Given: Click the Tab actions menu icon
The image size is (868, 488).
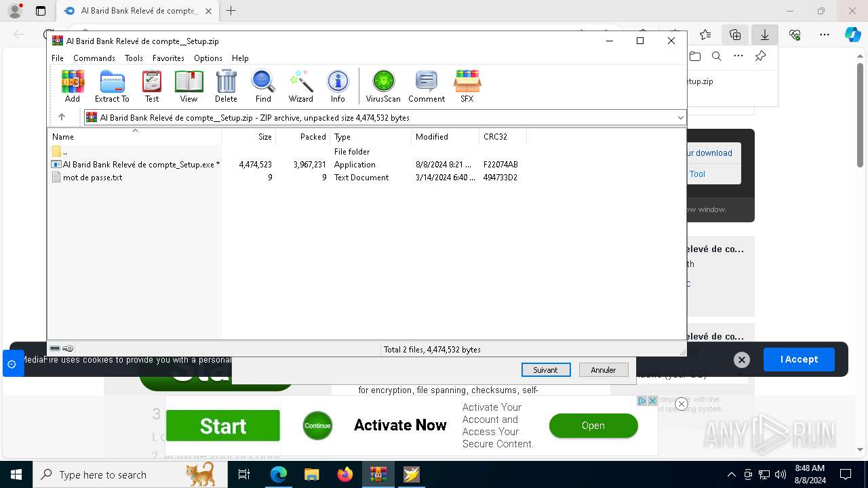Looking at the screenshot, I should pos(41,11).
